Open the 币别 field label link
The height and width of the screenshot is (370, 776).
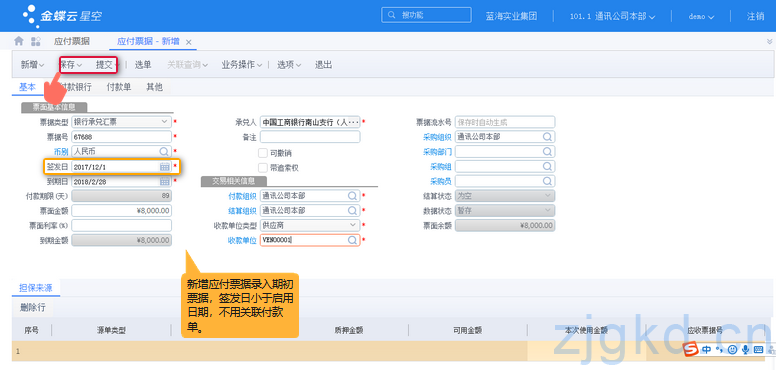pos(61,152)
